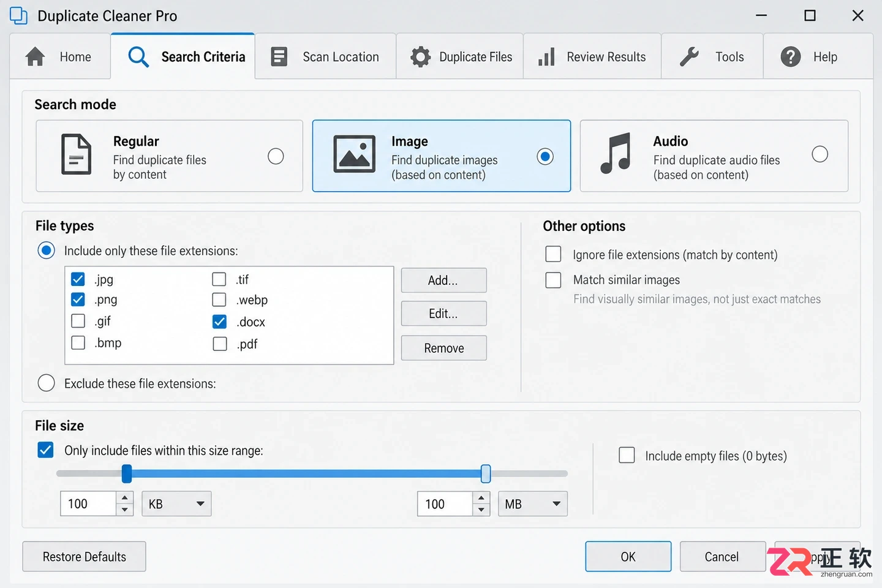882x588 pixels.
Task: Enable the .webp extension checkbox
Action: pyautogui.click(x=219, y=300)
